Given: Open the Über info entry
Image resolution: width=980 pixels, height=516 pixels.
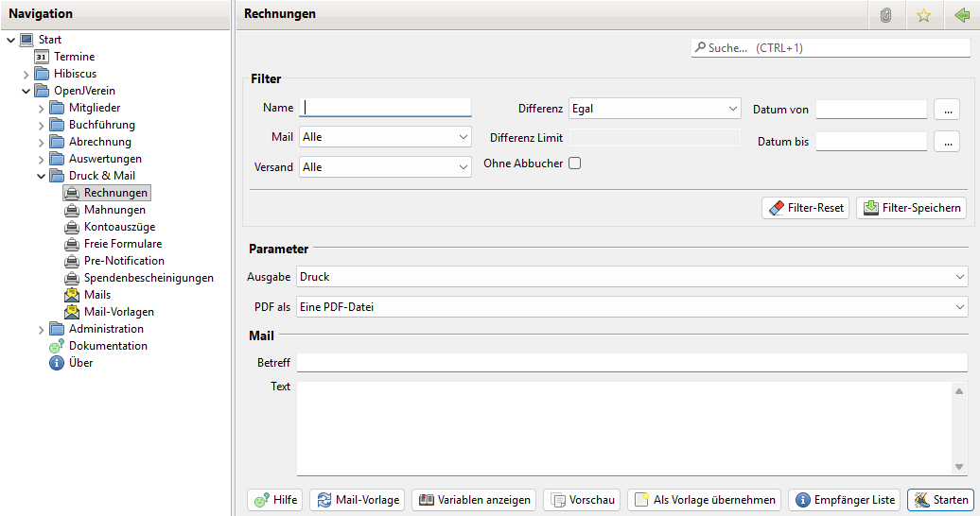Looking at the screenshot, I should pyautogui.click(x=80, y=363).
